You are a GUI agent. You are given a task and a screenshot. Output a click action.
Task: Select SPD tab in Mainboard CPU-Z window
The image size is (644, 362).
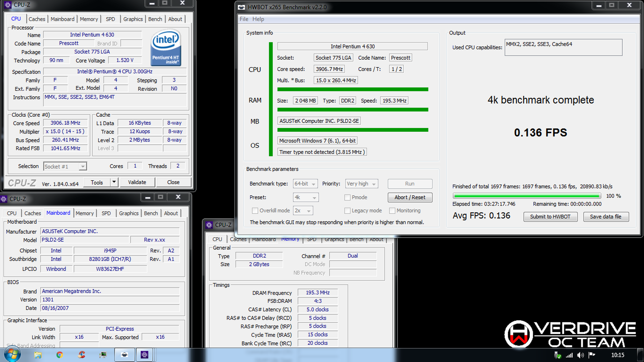(106, 213)
